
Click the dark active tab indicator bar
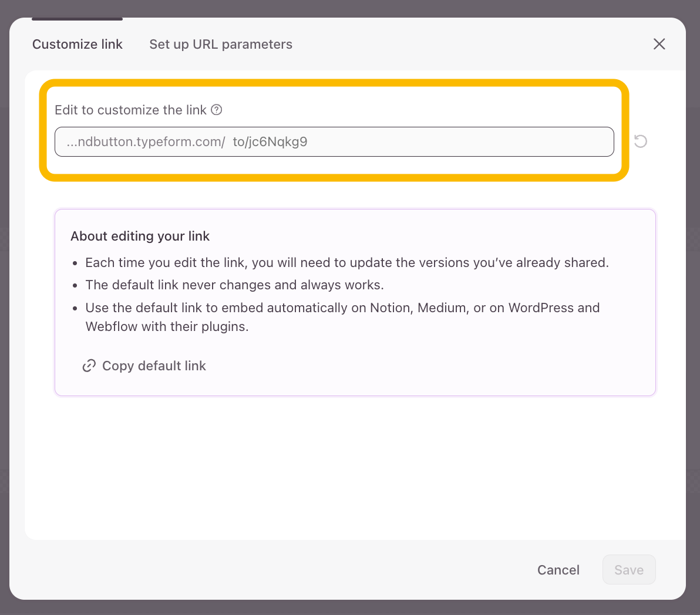point(77,19)
